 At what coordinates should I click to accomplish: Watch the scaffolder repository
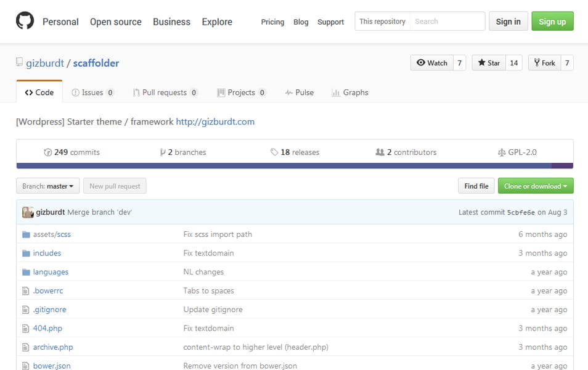pos(432,63)
